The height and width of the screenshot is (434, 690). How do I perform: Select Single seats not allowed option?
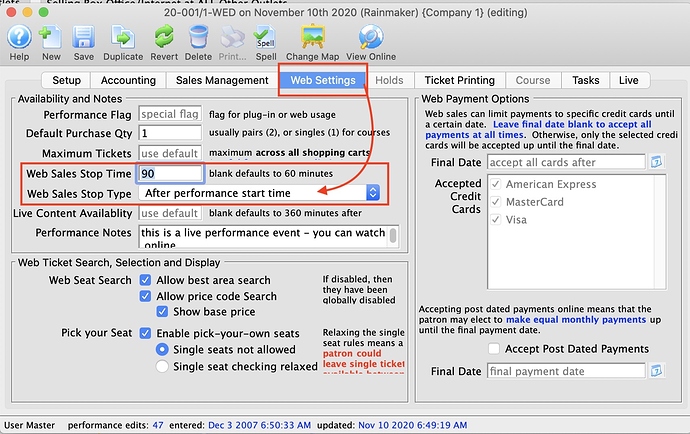point(162,349)
